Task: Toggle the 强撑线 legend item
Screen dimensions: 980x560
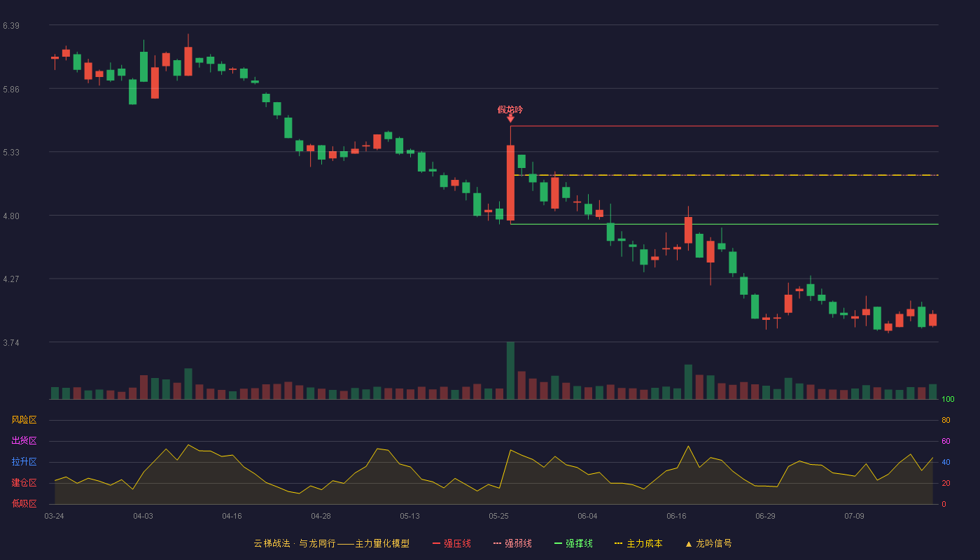Action: pyautogui.click(x=573, y=543)
